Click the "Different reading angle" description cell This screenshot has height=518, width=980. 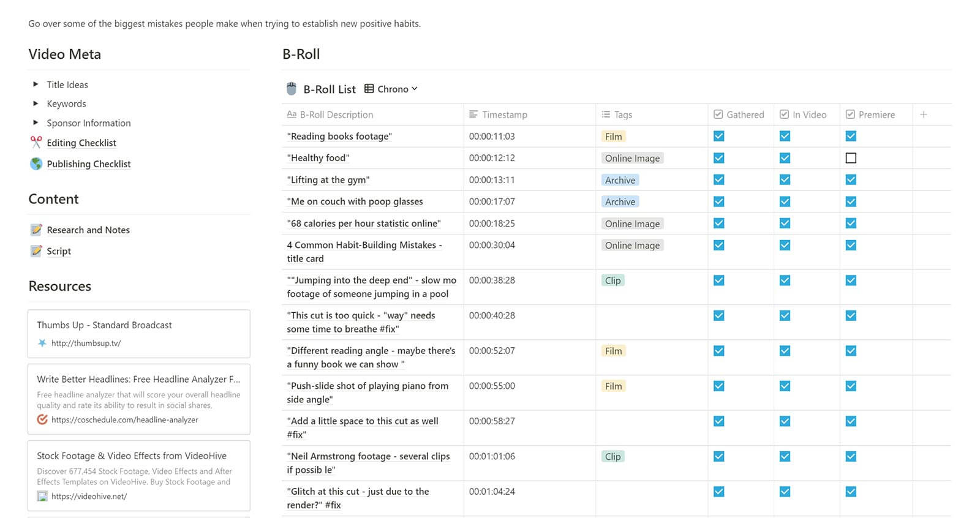[372, 358]
